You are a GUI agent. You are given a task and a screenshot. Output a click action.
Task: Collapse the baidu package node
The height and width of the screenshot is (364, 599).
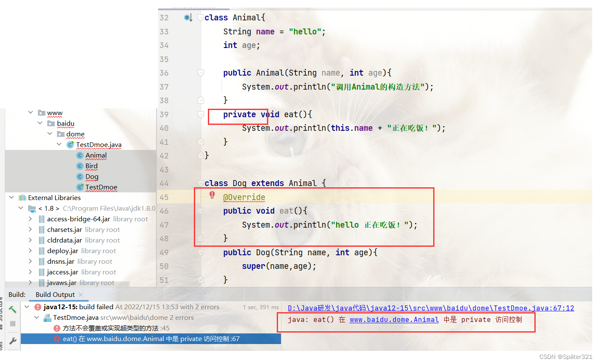point(40,123)
